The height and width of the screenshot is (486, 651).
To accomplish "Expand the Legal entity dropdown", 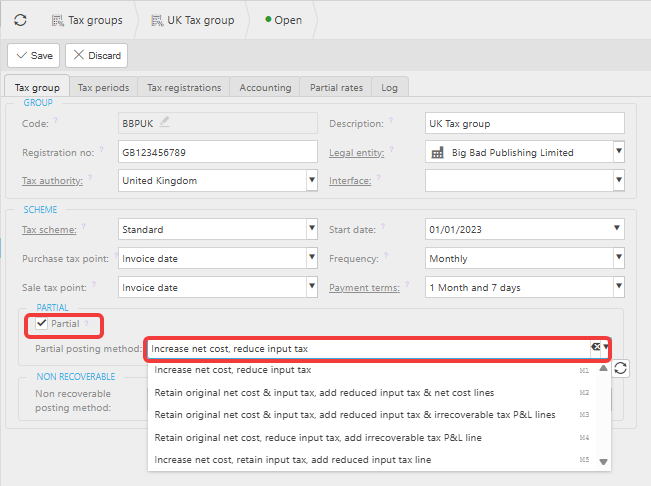I will point(619,152).
